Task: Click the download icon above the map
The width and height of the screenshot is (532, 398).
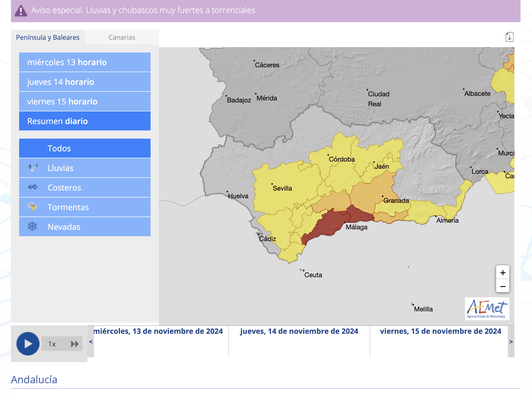Action: [509, 37]
